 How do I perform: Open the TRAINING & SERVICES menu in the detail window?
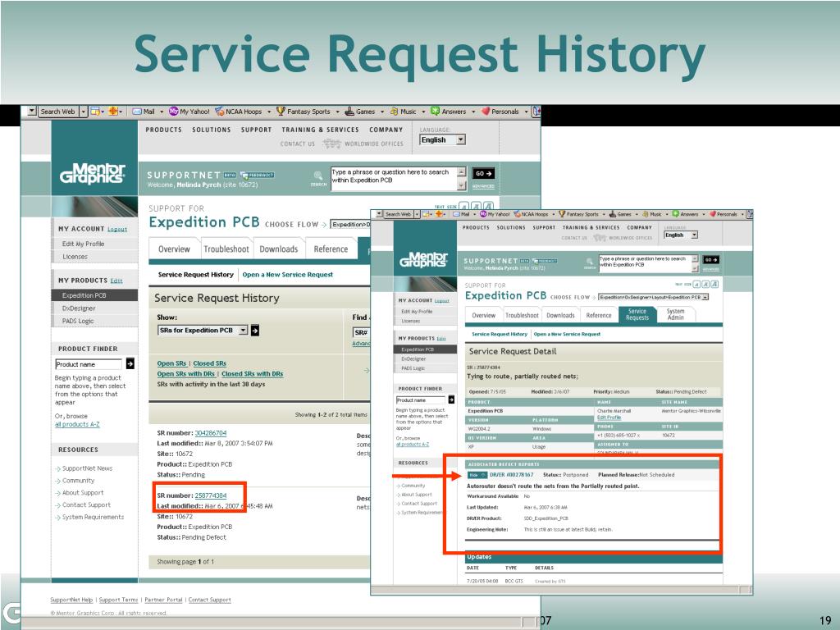591,228
